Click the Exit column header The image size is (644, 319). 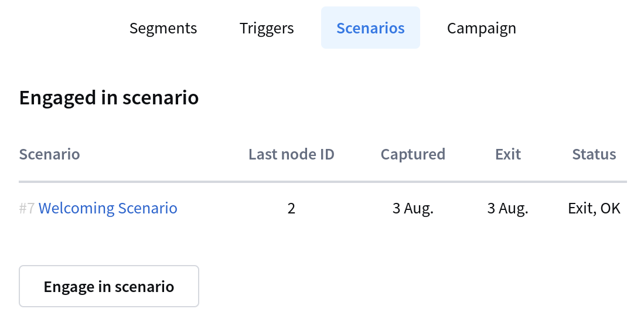click(508, 154)
